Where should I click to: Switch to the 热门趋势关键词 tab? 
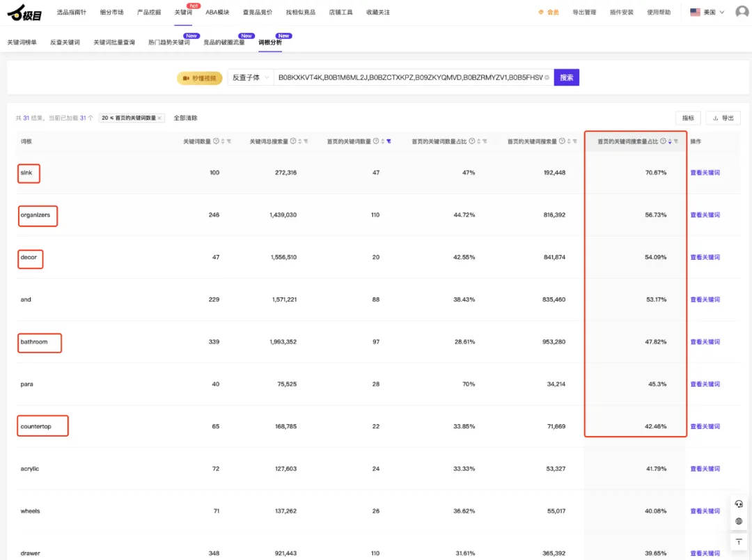pos(169,42)
